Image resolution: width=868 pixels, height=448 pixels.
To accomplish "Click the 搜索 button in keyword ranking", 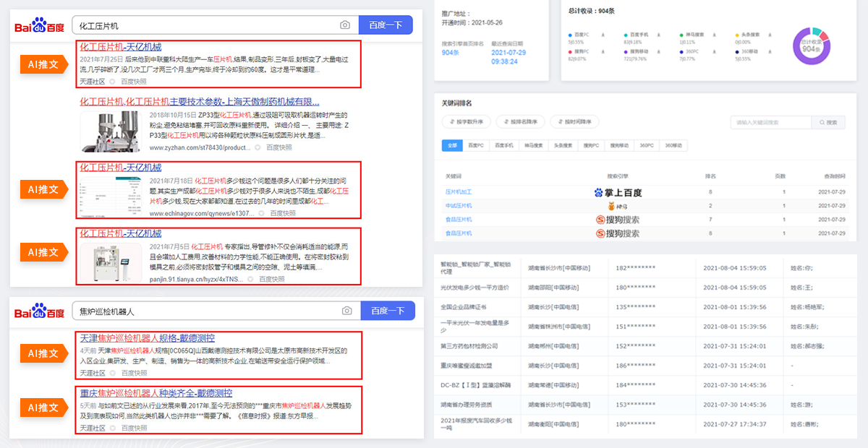I will pyautogui.click(x=828, y=122).
